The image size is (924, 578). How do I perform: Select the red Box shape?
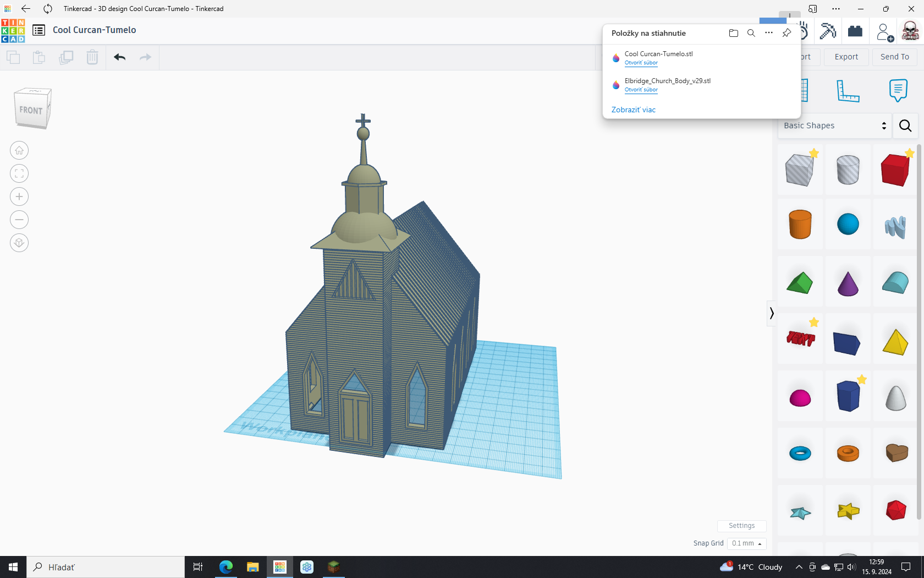click(x=895, y=170)
